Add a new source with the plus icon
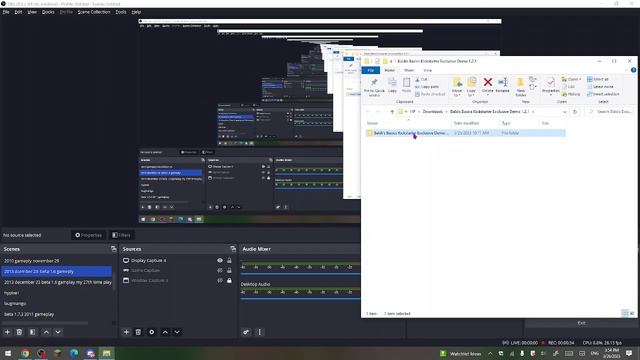640x360 pixels. [126, 332]
